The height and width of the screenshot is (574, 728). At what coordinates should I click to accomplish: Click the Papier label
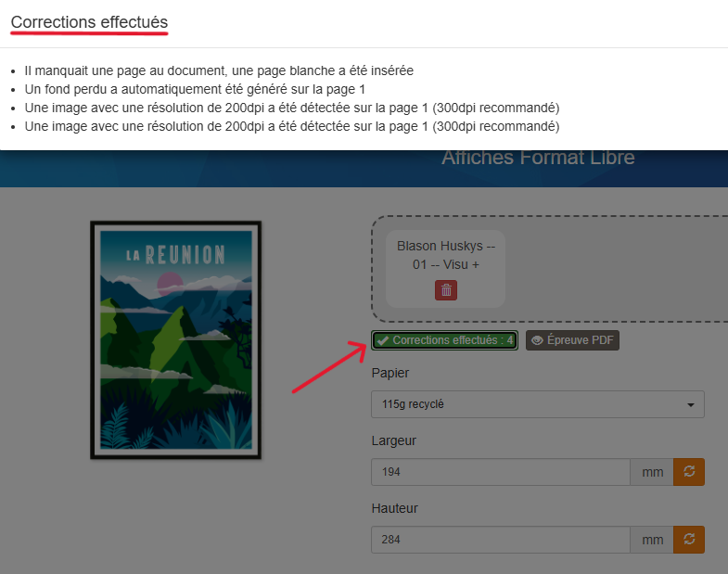coord(390,373)
